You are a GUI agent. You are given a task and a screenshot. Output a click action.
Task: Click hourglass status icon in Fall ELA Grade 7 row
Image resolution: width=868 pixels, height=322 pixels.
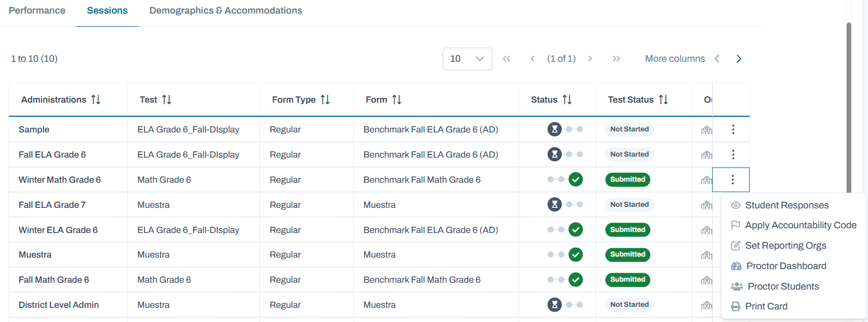coord(555,205)
